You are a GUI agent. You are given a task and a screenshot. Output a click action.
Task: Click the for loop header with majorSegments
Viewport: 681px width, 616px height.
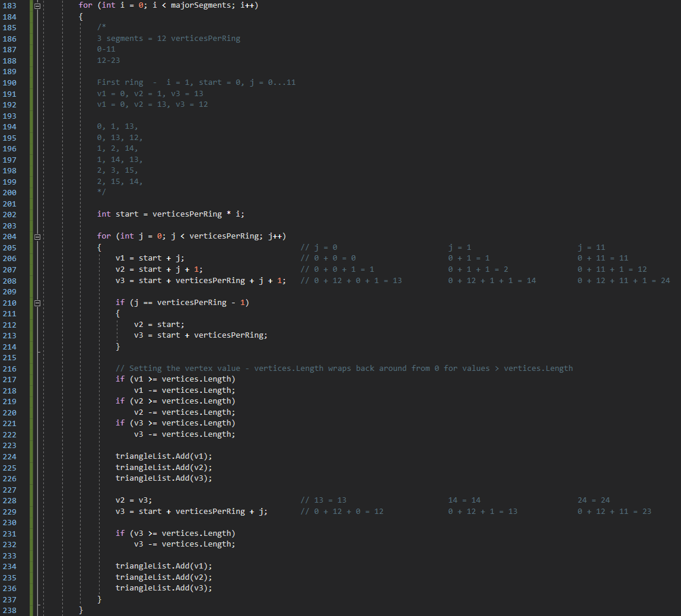click(168, 5)
